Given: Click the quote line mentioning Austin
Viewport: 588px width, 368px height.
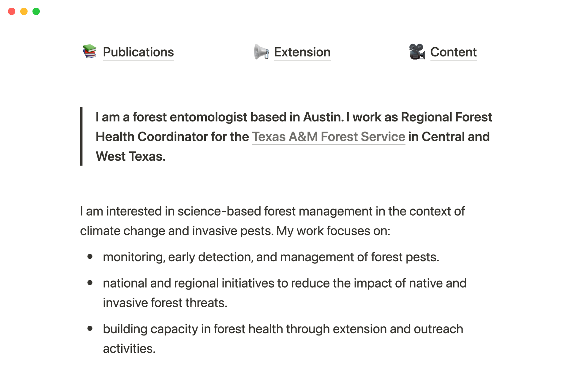Looking at the screenshot, I should coord(293,117).
